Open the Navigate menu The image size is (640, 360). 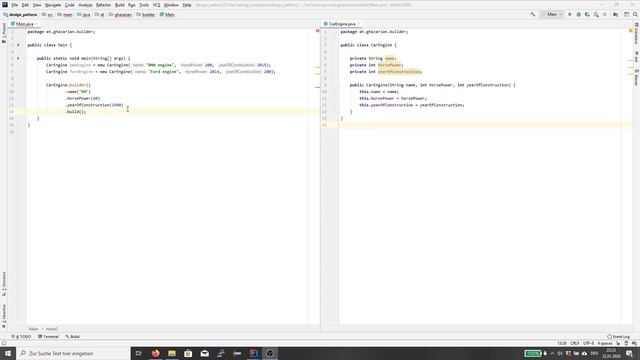pos(53,5)
